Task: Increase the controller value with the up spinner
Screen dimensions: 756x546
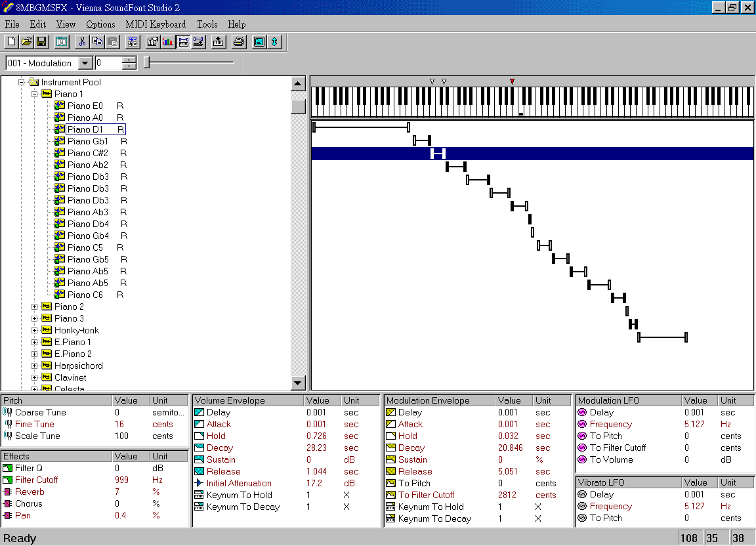Action: pyautogui.click(x=129, y=60)
